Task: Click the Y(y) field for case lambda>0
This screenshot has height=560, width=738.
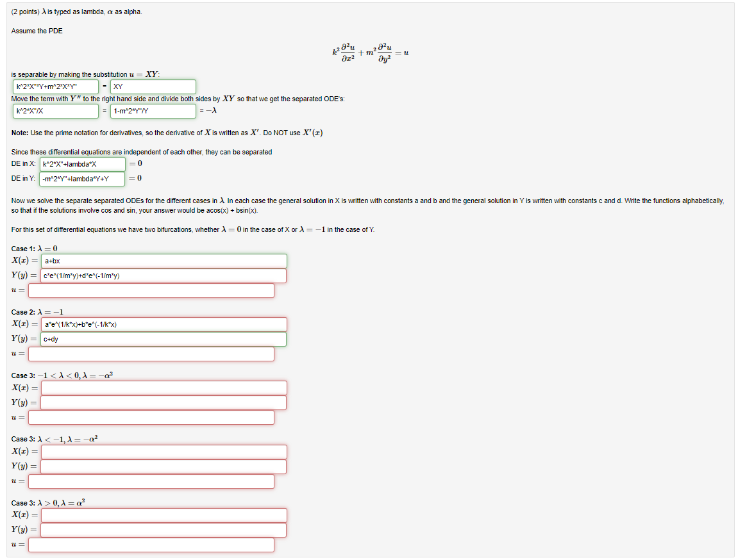Action: tap(164, 530)
